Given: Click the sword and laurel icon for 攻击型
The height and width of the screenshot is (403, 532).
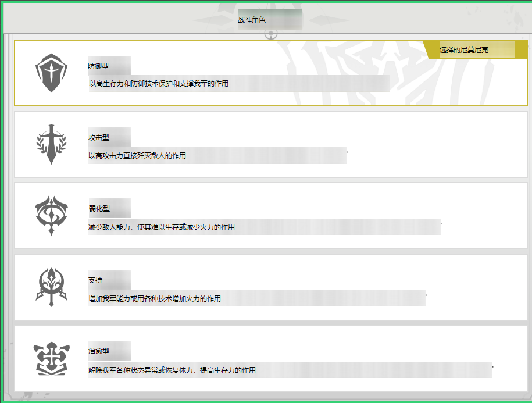Looking at the screenshot, I should 51,144.
